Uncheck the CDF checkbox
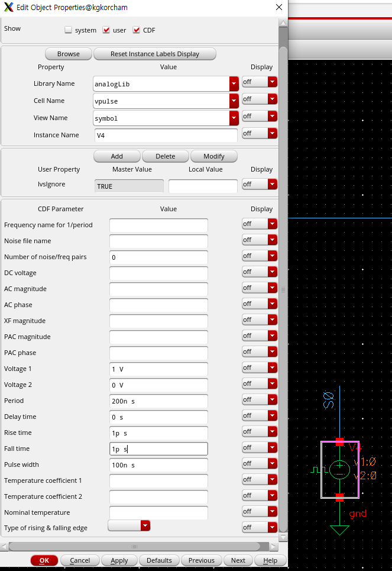 click(137, 30)
